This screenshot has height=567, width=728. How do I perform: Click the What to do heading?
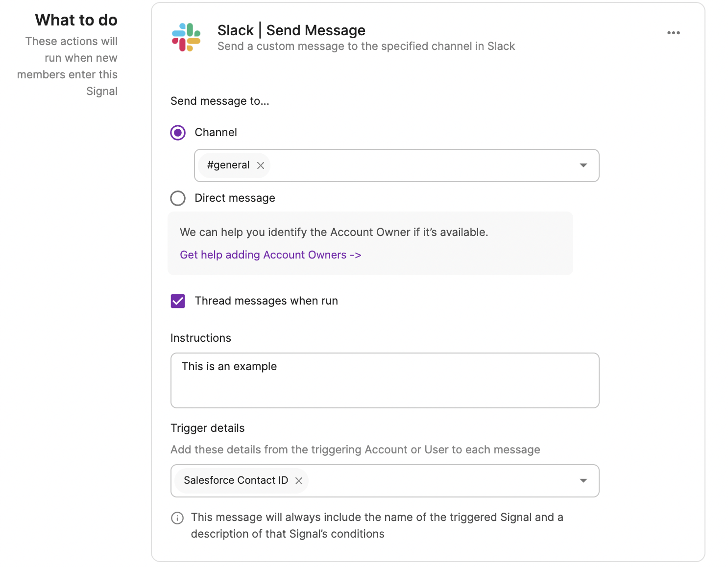(76, 20)
